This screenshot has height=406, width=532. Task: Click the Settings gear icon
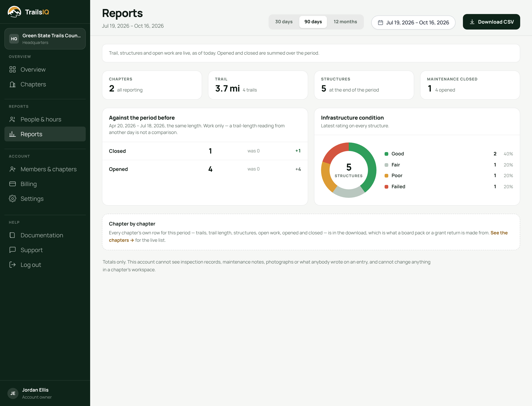click(x=13, y=199)
